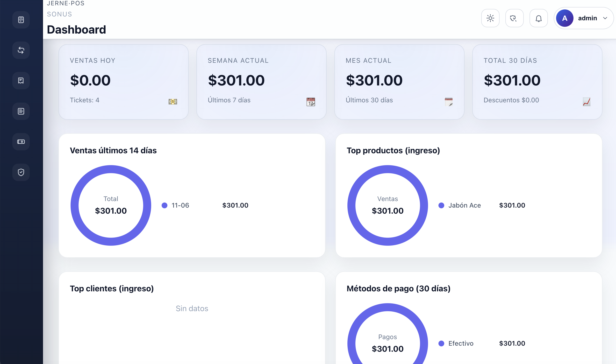This screenshot has width=616, height=364.
Task: Open the top sidebar card-list icon
Action: 21,20
